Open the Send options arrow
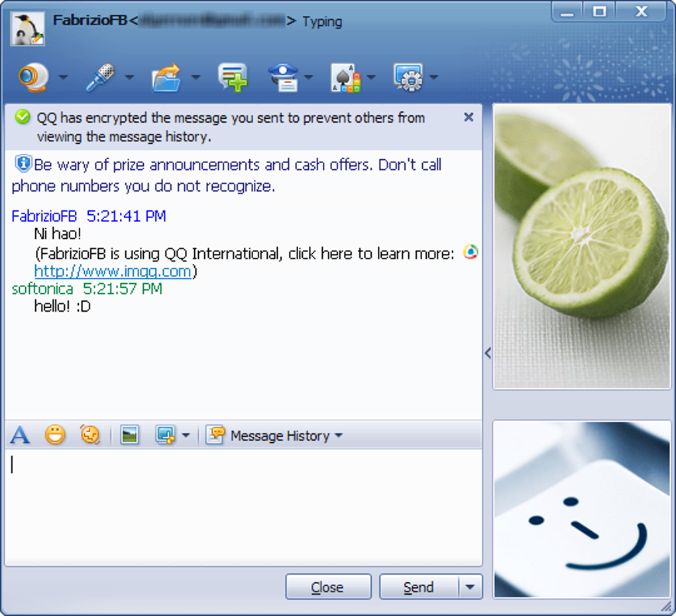The image size is (676, 616). (x=471, y=587)
